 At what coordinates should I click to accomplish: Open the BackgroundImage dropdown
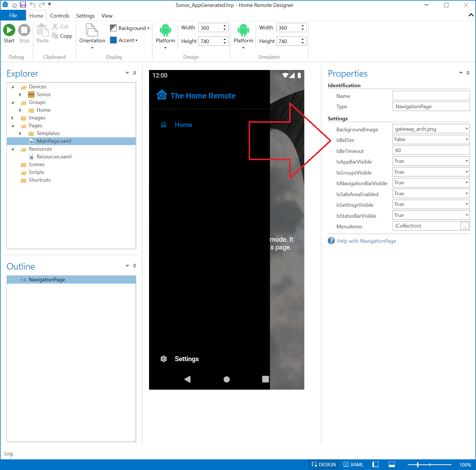467,129
